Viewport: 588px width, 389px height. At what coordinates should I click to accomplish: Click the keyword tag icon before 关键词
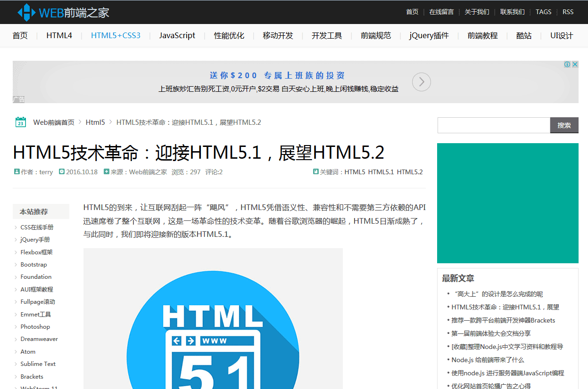(x=316, y=172)
